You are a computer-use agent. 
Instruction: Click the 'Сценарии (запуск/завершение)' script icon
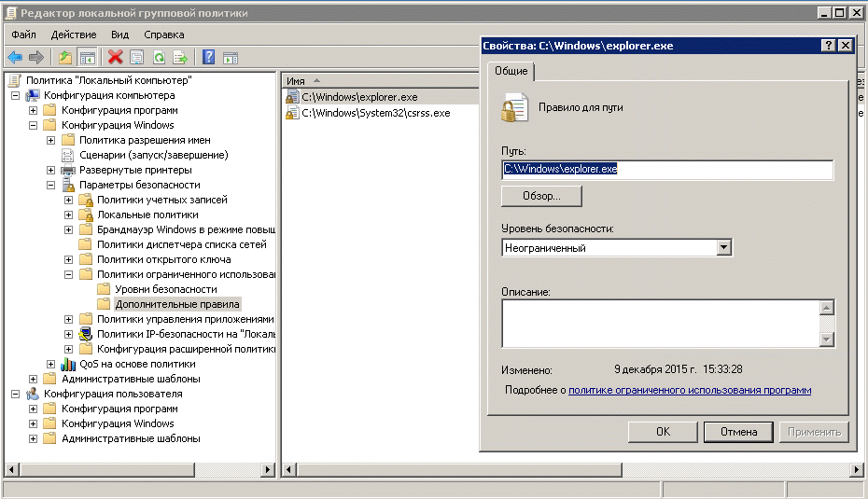[68, 155]
